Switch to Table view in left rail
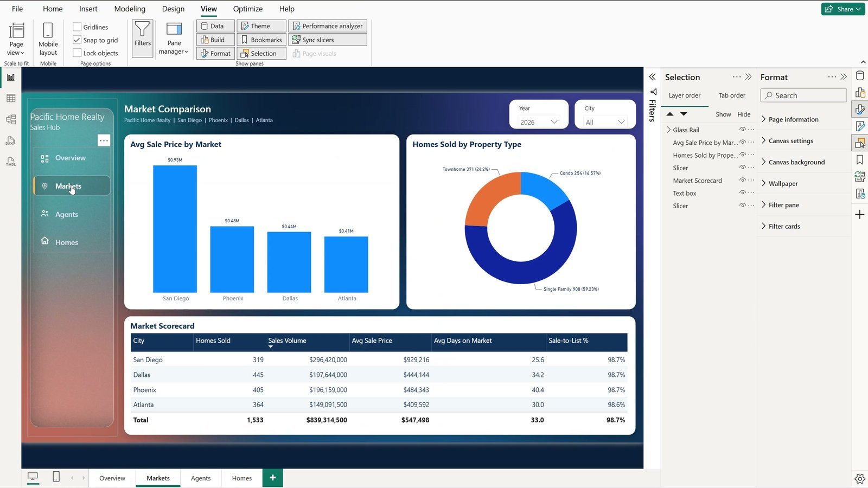 tap(10, 98)
